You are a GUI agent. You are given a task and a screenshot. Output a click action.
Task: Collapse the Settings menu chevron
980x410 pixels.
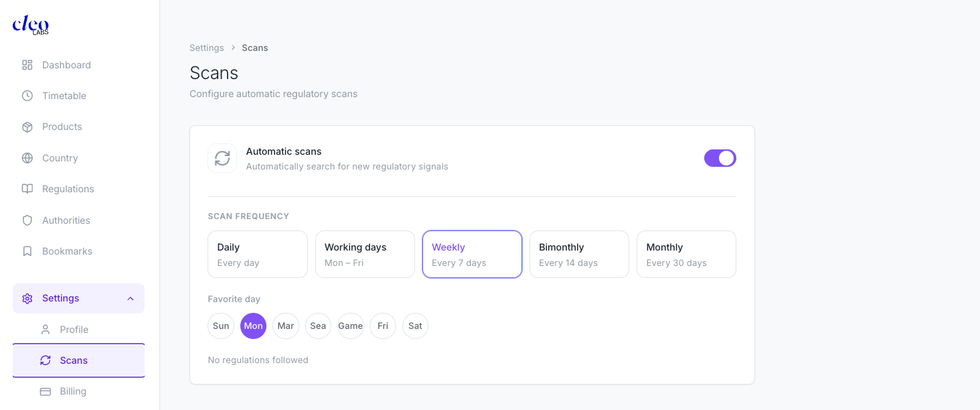point(131,299)
